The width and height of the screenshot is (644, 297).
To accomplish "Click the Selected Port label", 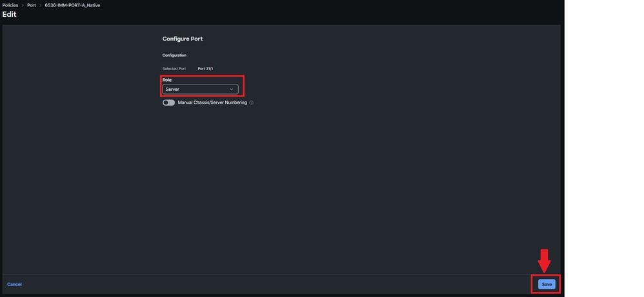I will [174, 68].
